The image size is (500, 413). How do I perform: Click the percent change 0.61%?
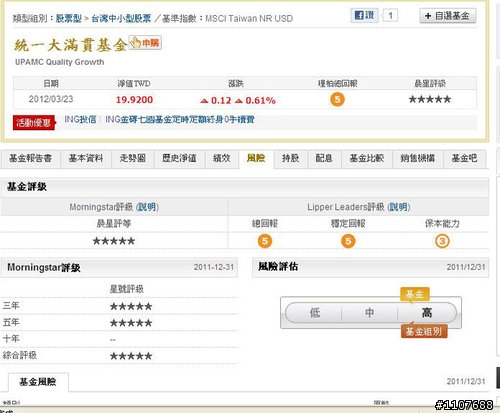point(260,100)
